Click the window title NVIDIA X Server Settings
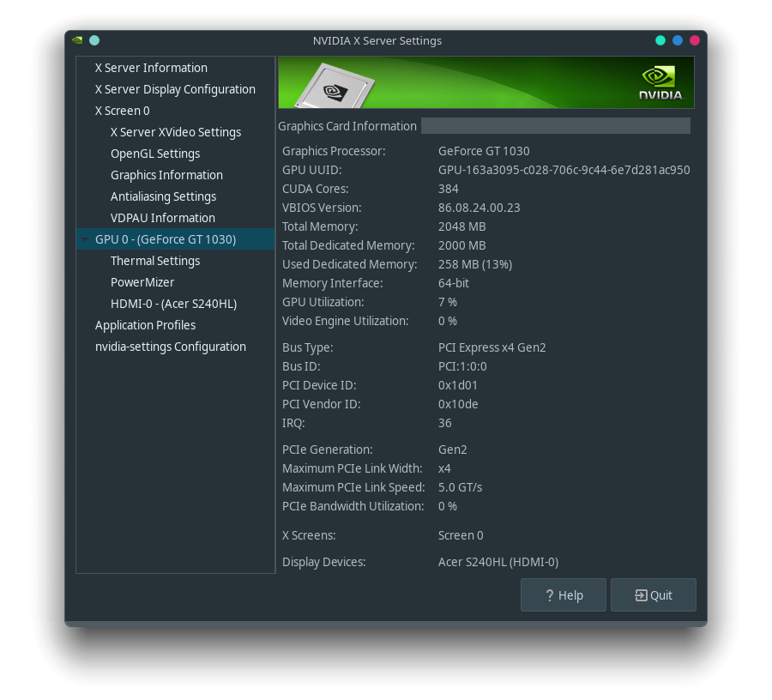The width and height of the screenshot is (772, 700). [377, 41]
